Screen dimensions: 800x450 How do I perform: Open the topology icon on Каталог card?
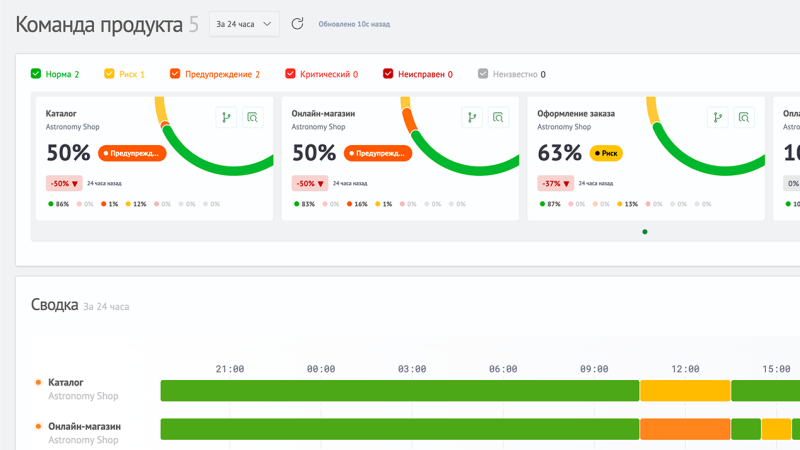click(x=226, y=118)
